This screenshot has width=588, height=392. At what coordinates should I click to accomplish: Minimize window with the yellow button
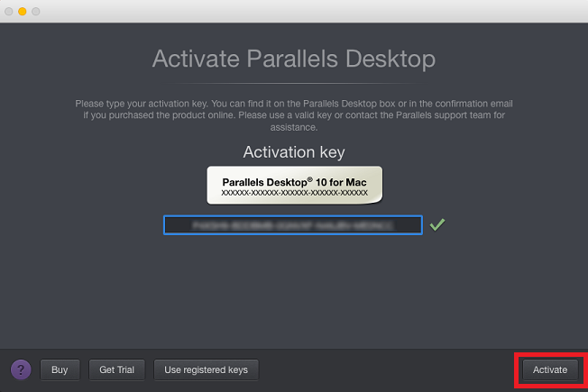point(23,11)
